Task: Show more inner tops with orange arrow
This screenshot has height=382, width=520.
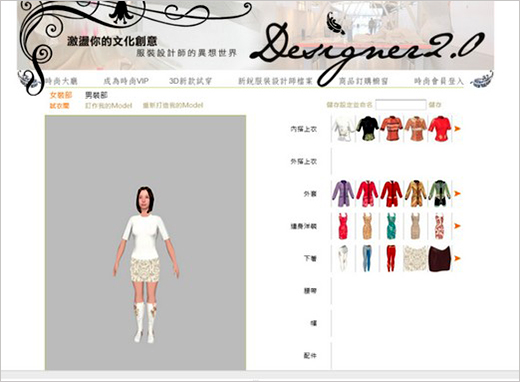Action: [x=457, y=129]
